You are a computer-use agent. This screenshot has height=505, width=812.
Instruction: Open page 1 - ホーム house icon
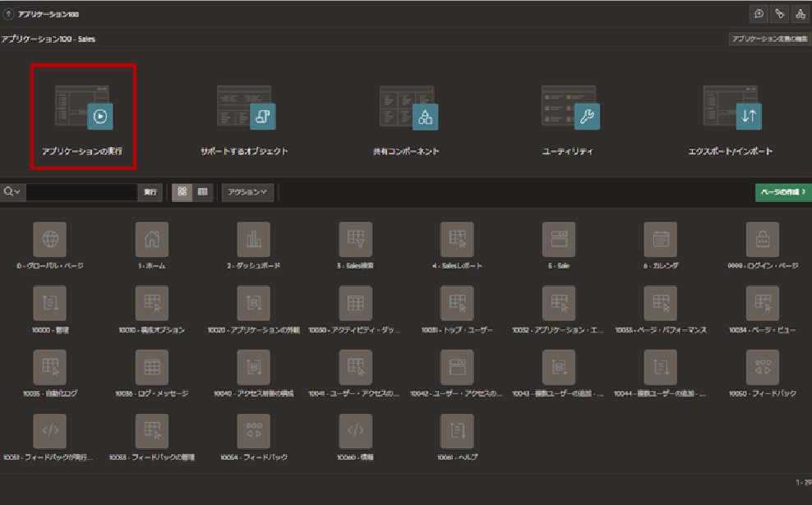click(x=151, y=239)
